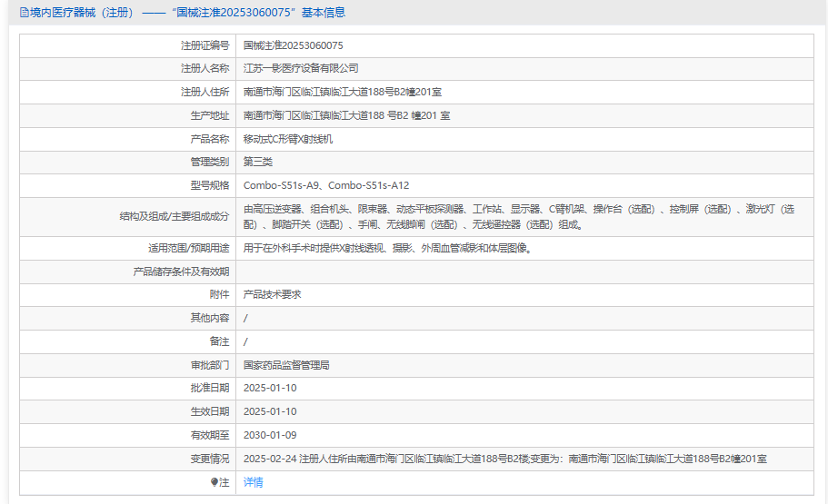The width and height of the screenshot is (828, 504).
Task: Select registration number value 国械注准20253060075 in table
Action: coord(294,44)
